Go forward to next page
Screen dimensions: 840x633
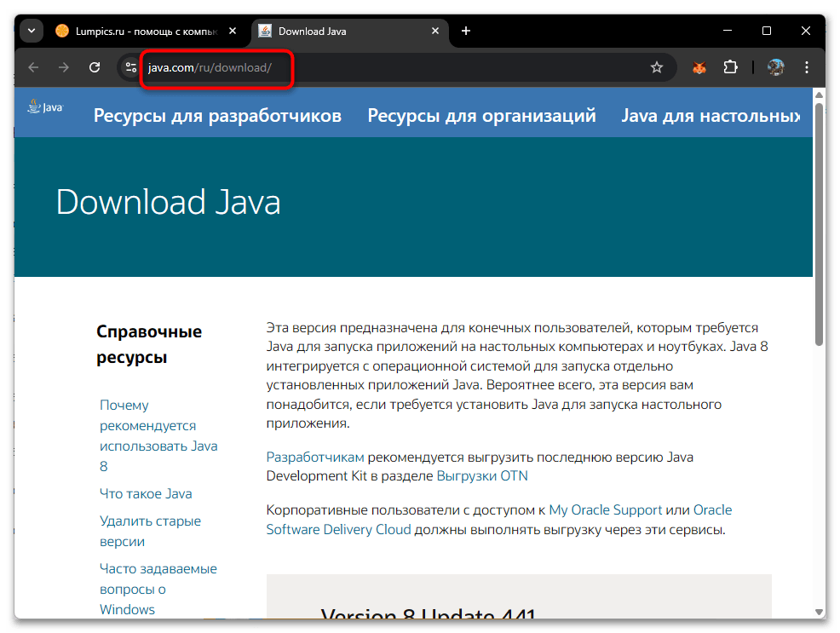tap(64, 67)
